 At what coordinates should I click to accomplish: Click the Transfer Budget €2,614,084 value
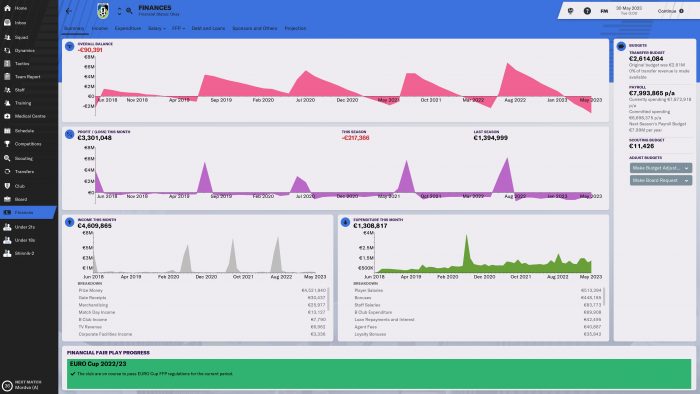pos(646,59)
